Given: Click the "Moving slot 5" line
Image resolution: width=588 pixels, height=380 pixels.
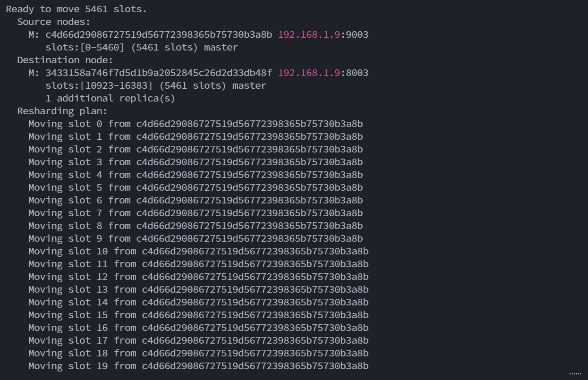Looking at the screenshot, I should click(196, 187).
